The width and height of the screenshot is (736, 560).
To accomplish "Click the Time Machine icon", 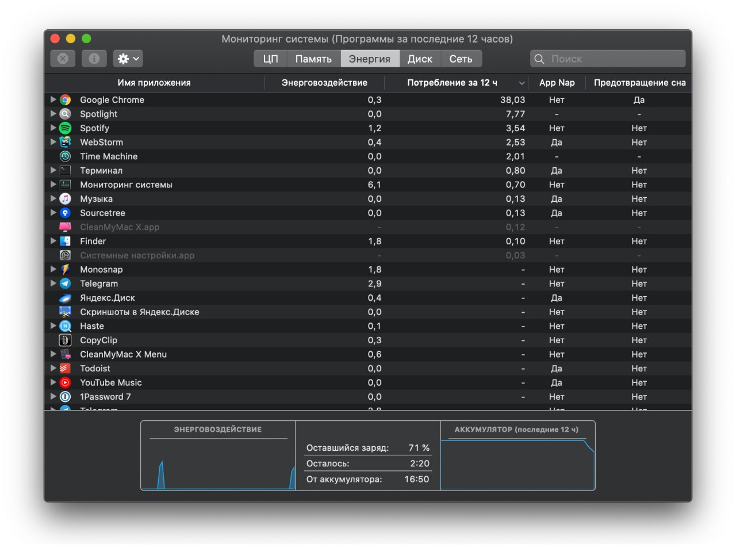I will (66, 156).
